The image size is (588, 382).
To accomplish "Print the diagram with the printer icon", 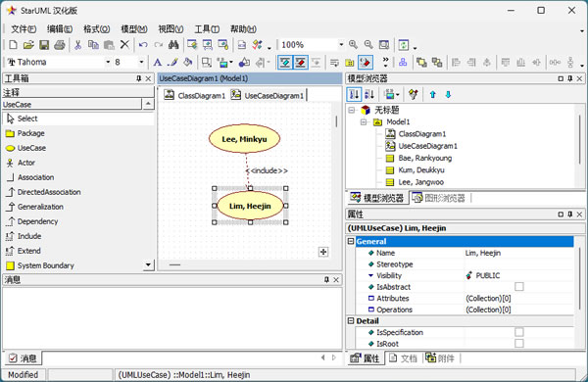I will (60, 45).
